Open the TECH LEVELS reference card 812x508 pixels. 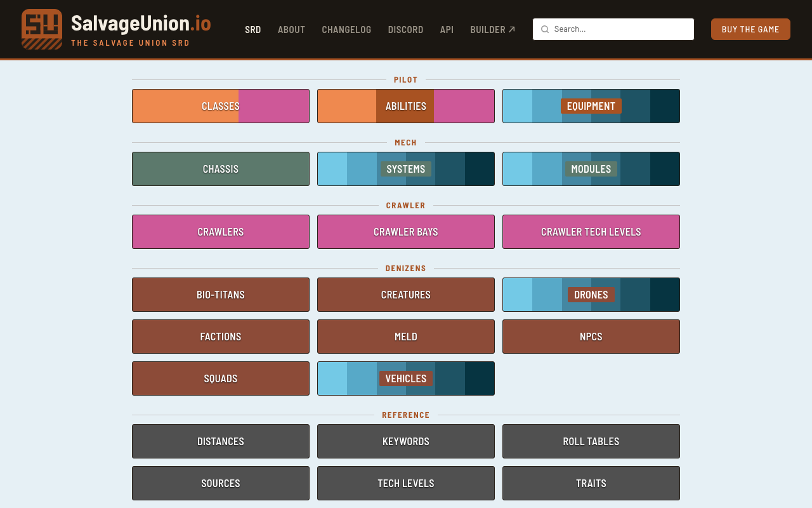[406, 483]
